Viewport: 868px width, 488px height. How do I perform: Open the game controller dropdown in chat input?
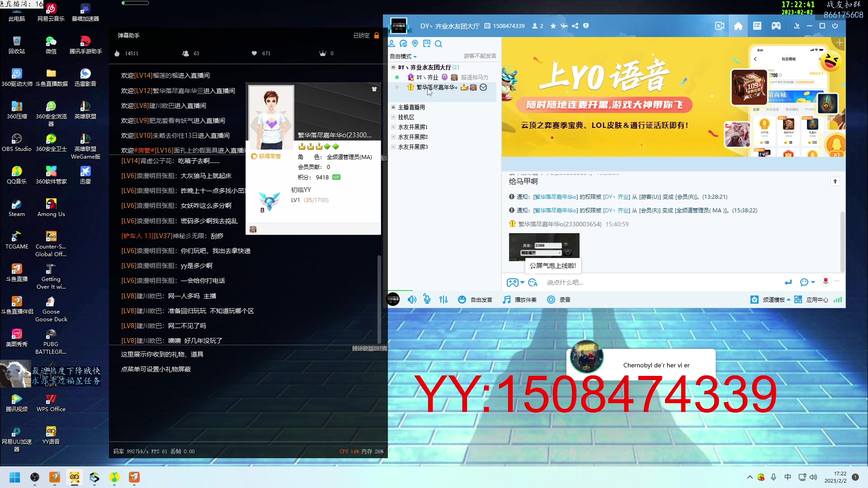pos(515,282)
